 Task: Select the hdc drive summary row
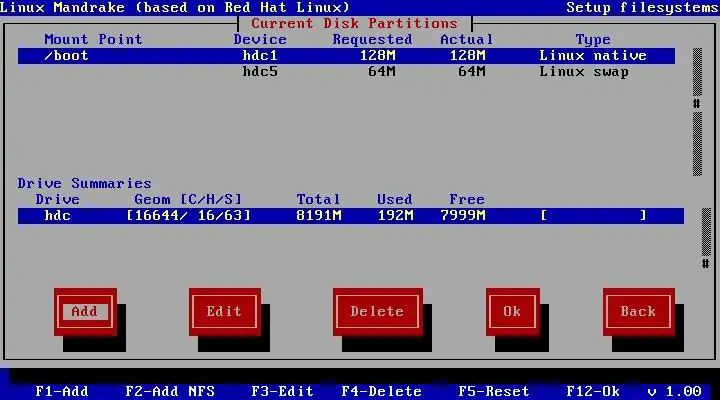click(x=351, y=215)
